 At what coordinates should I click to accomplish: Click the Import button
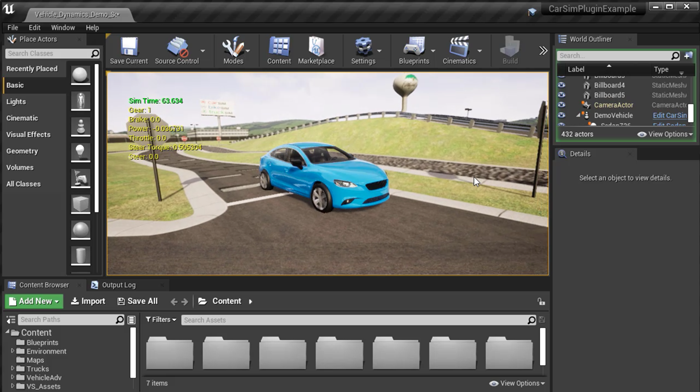point(88,301)
